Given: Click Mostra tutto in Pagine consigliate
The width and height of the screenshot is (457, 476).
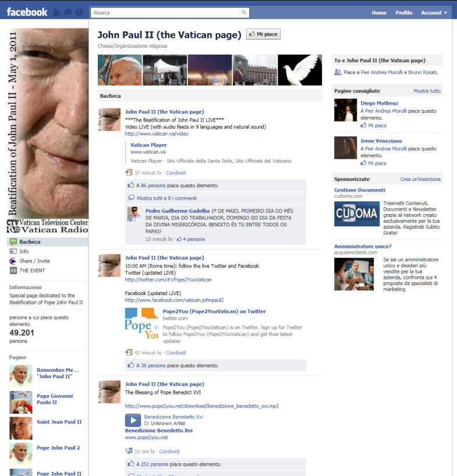Looking at the screenshot, I should (427, 91).
